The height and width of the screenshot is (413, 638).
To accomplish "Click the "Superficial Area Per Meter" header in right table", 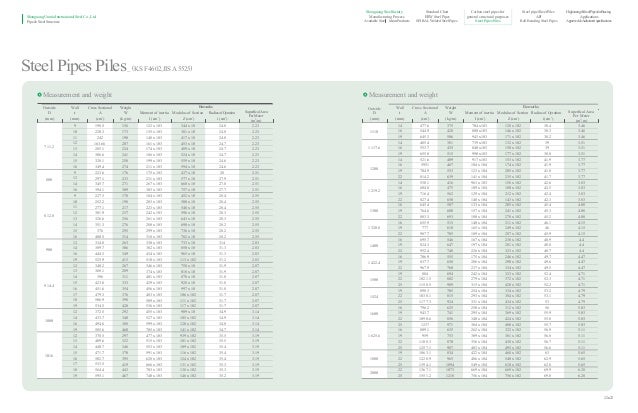I will tap(581, 114).
